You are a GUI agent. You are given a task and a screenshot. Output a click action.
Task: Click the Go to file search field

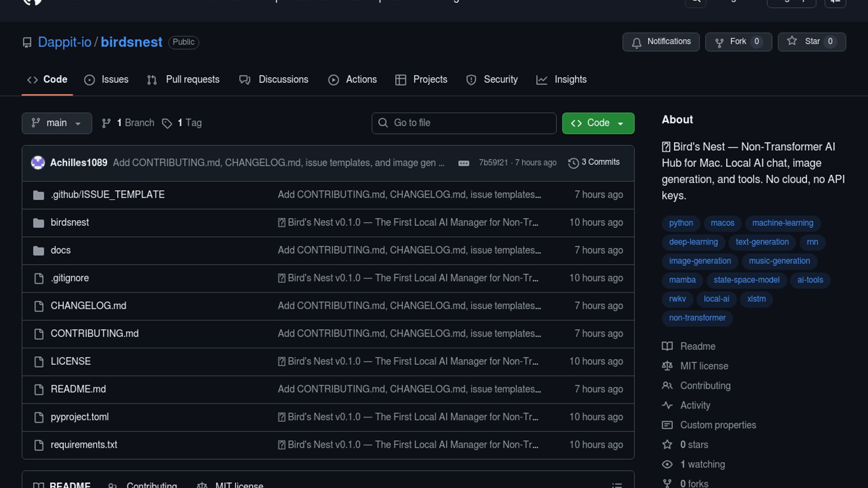[464, 123]
